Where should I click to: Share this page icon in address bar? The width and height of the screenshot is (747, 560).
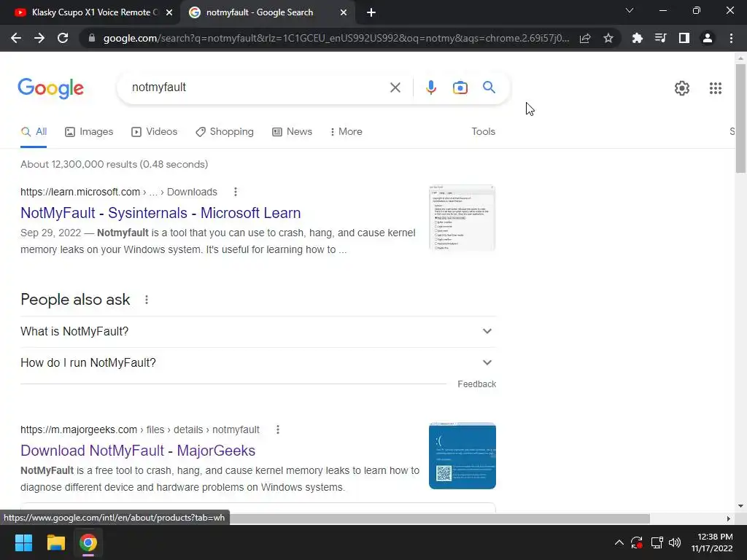click(585, 38)
